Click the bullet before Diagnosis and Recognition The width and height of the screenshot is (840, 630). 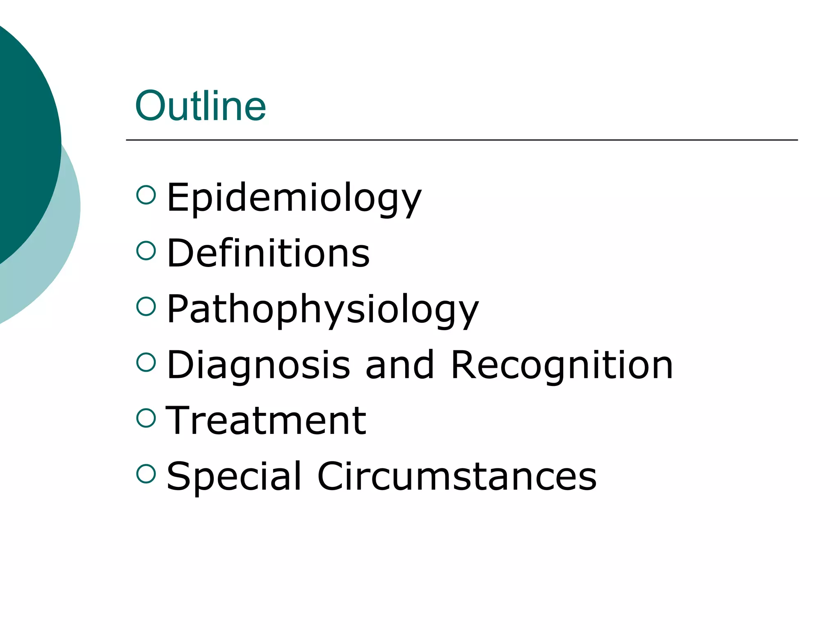click(146, 362)
